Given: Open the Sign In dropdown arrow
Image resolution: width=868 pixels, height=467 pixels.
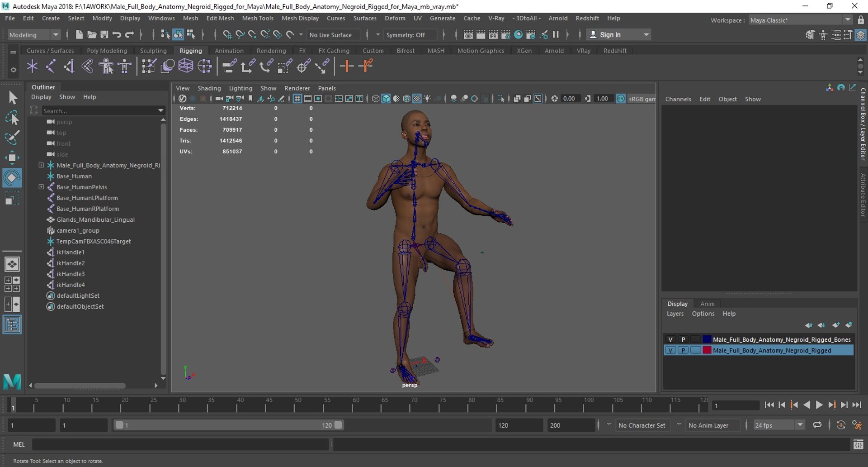Looking at the screenshot, I should (646, 35).
